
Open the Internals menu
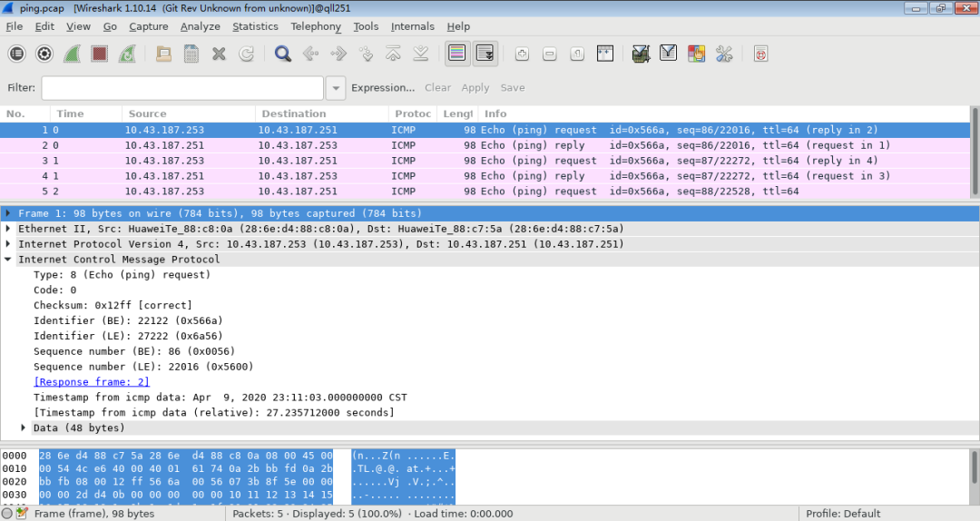tap(413, 26)
